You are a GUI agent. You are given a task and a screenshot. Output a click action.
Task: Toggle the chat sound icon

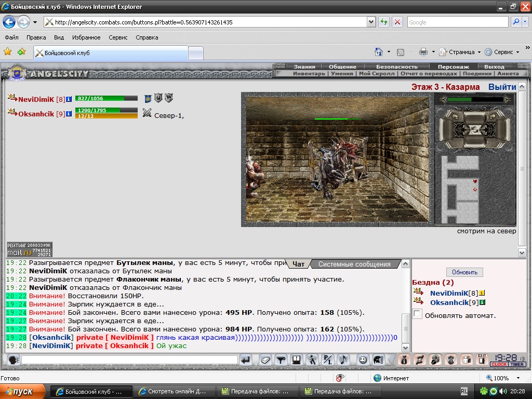(x=344, y=360)
